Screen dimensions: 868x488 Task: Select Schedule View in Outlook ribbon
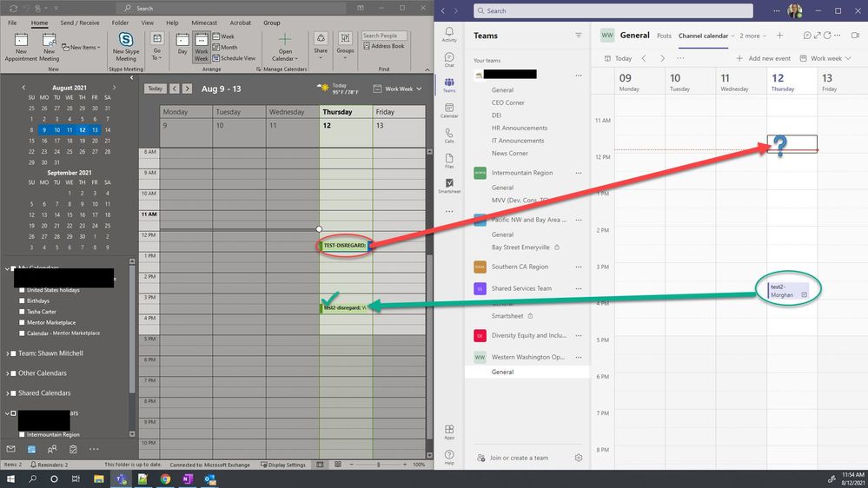pos(235,57)
